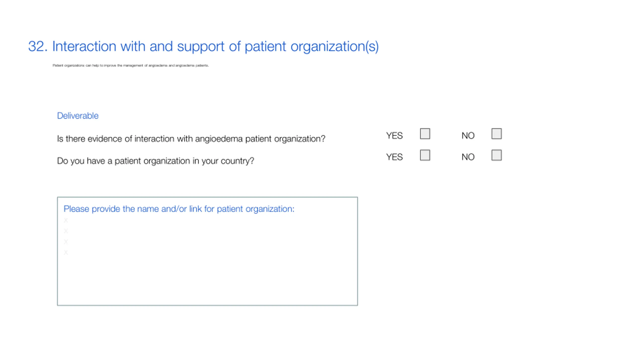Click the 'Please provide the name and/or link' label
Image resolution: width=644 pixels, height=362 pixels.
coord(179,209)
